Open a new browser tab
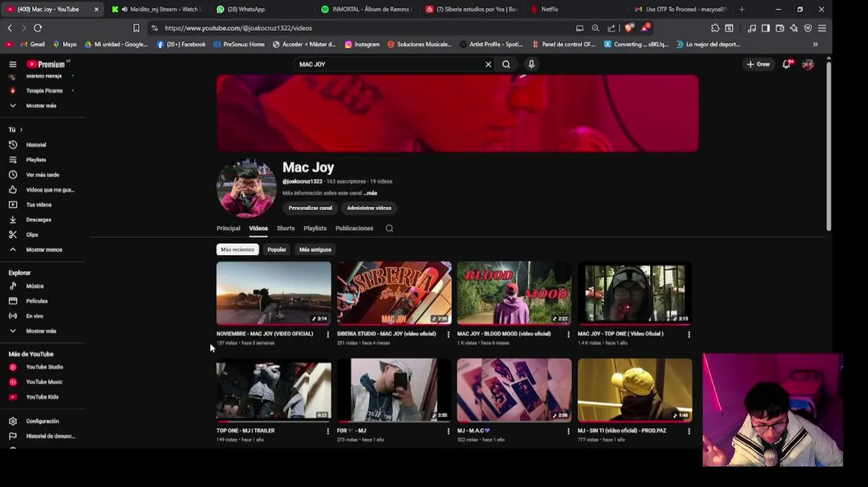The width and height of the screenshot is (868, 487). pos(741,9)
